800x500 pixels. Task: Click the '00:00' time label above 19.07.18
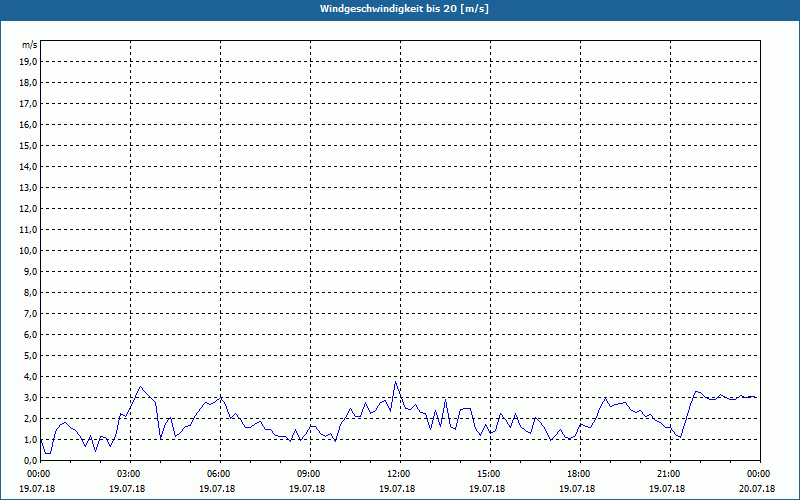click(x=37, y=474)
